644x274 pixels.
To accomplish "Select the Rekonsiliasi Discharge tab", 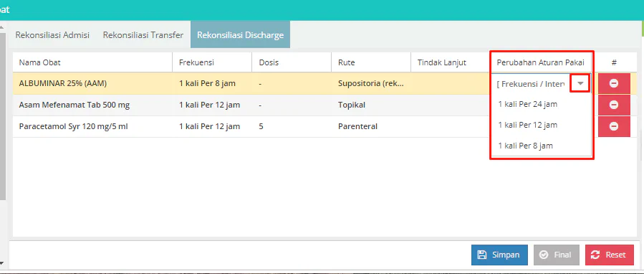I will click(240, 35).
